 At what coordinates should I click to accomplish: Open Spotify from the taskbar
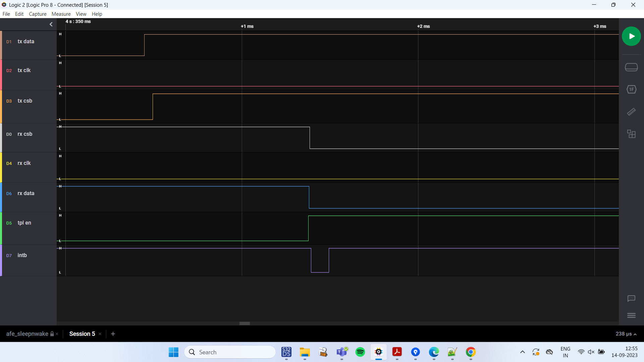coord(360,352)
